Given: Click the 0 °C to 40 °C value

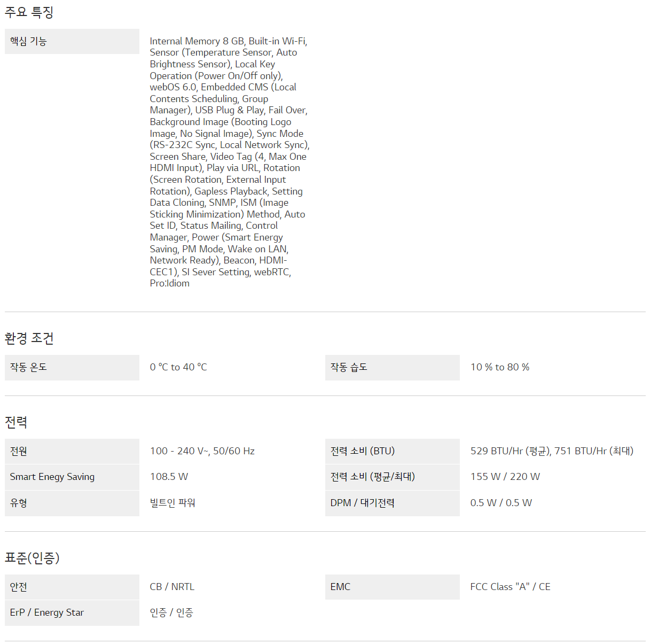Looking at the screenshot, I should [x=178, y=367].
